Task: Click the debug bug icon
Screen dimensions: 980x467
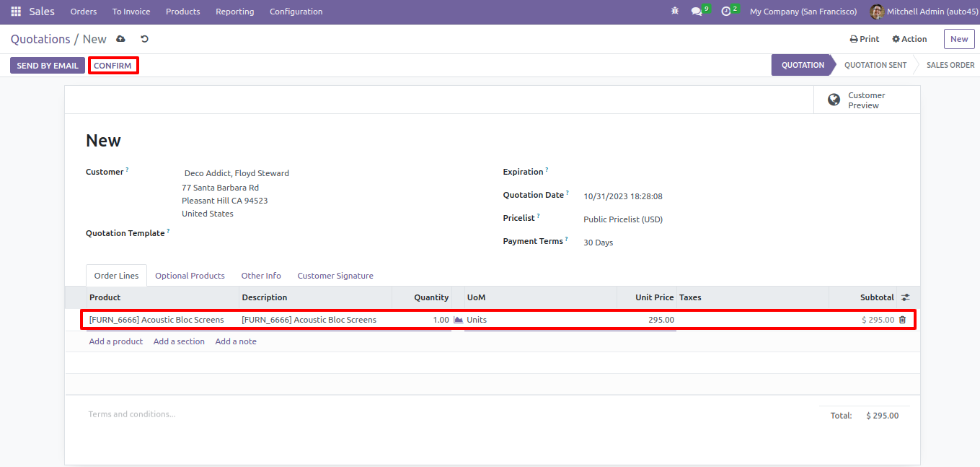Action: click(675, 12)
